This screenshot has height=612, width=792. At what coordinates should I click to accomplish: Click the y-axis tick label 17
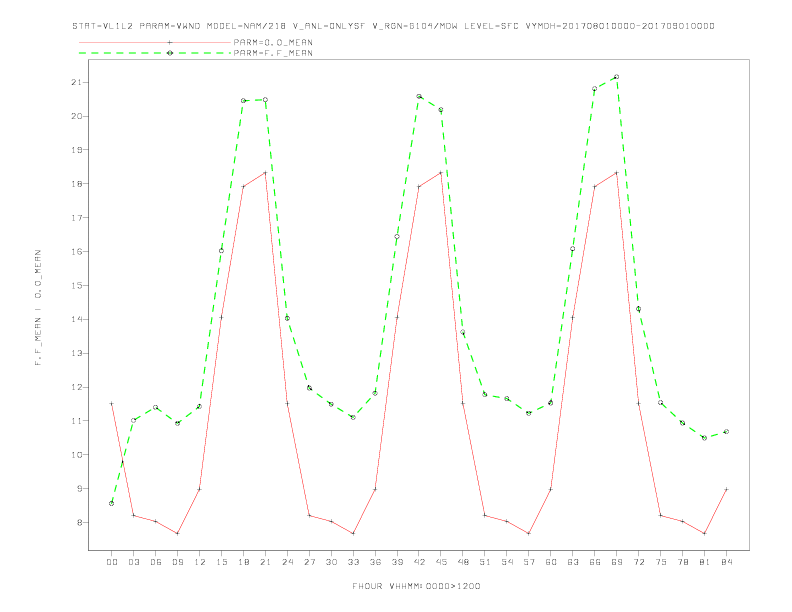pyautogui.click(x=77, y=218)
